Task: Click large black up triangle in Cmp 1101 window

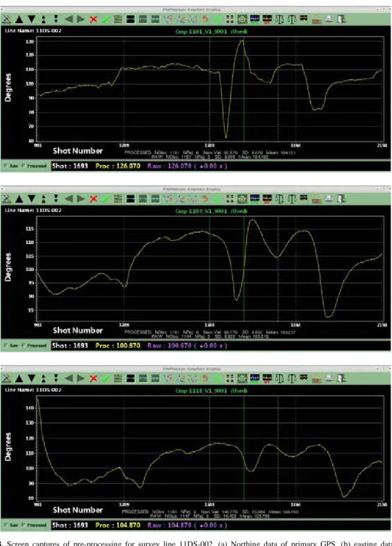Action: 19,19
